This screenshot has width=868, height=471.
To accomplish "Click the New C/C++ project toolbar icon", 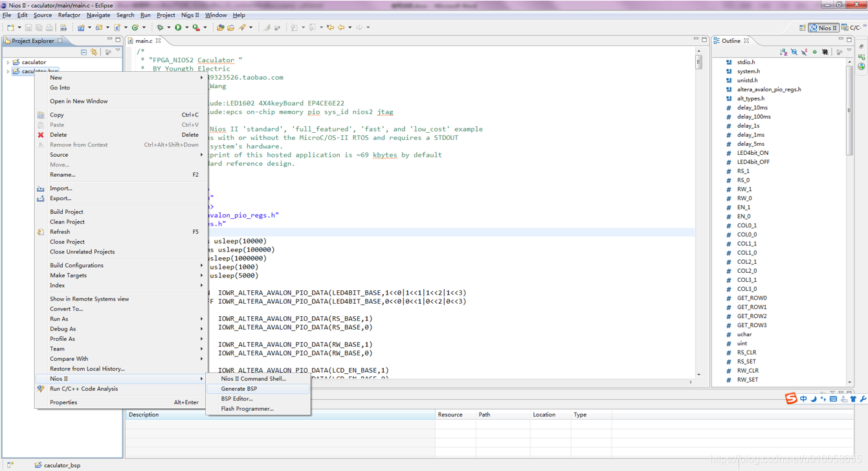I will click(x=81, y=27).
